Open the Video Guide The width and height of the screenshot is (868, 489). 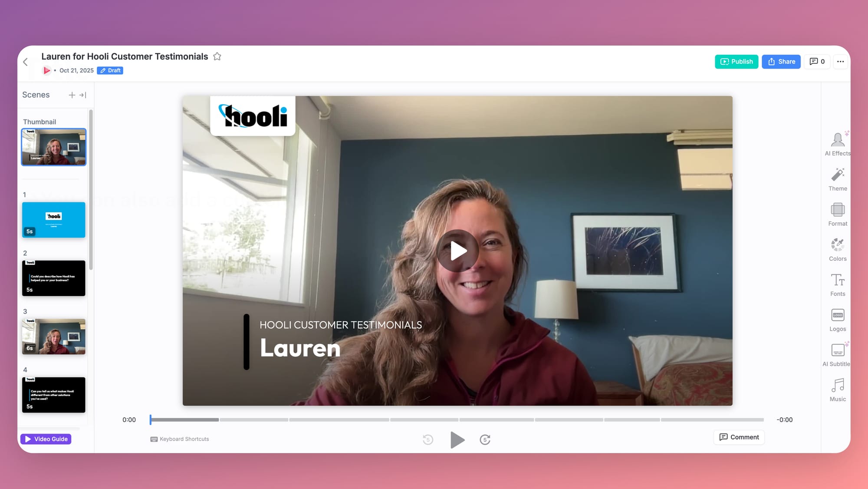coord(46,439)
